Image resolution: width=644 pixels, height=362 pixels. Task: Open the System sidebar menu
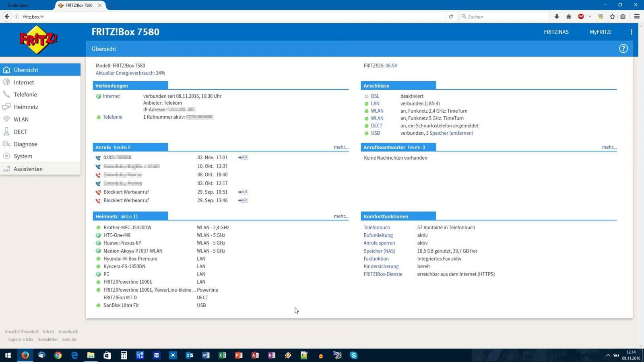[40, 156]
